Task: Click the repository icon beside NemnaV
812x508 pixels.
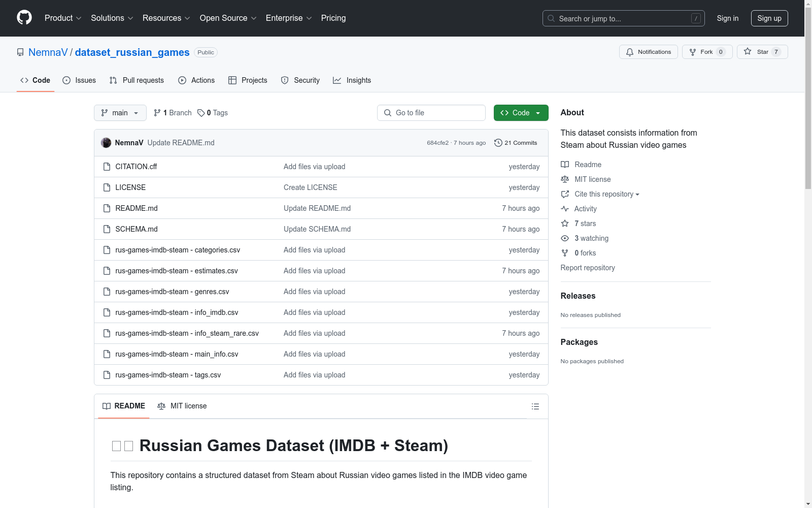Action: tap(20, 52)
